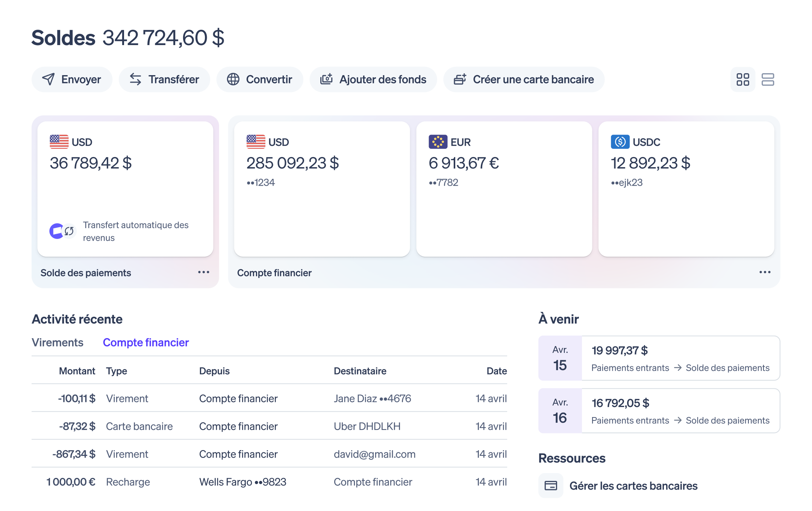This screenshot has width=812, height=511.
Task: Open the USDC 12 892,23 $ account card
Action: (686, 189)
